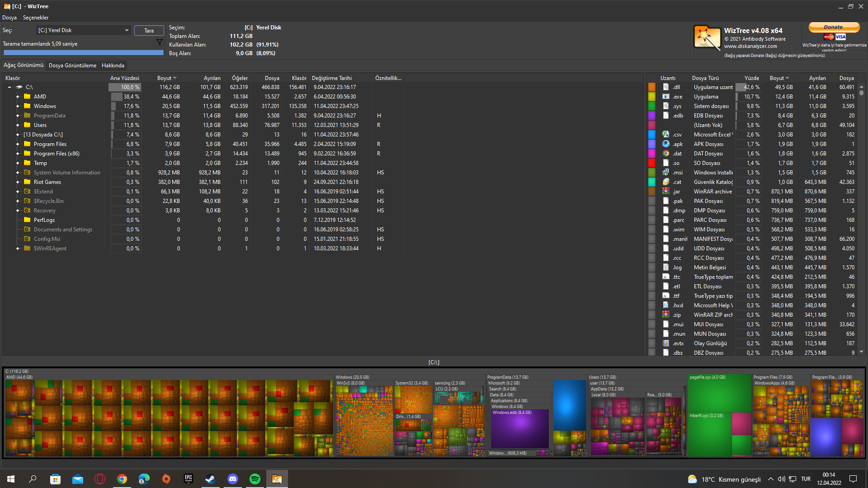Click the green .sys color swatch

pos(651,106)
